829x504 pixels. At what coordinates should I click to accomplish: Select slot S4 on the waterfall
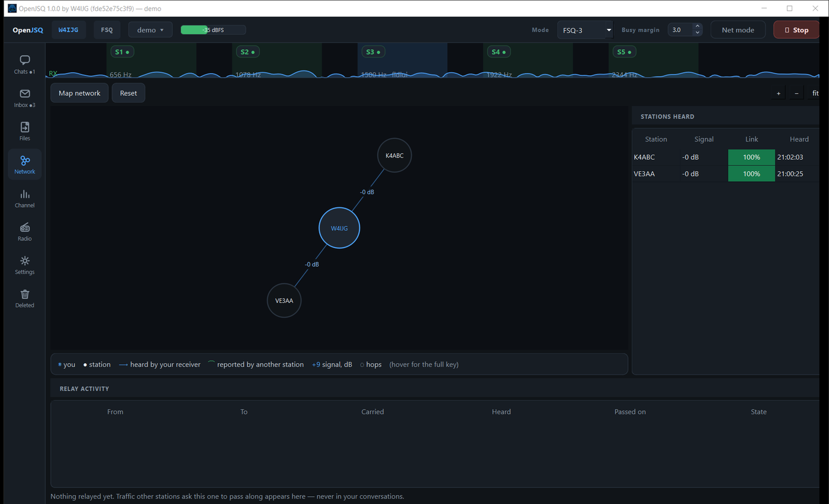(x=499, y=52)
